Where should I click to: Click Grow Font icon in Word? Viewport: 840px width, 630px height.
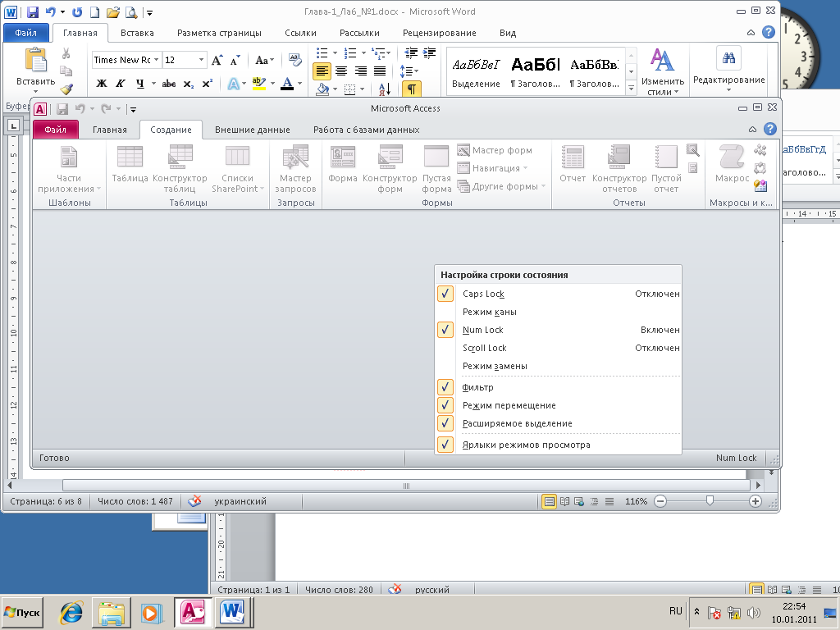click(217, 60)
